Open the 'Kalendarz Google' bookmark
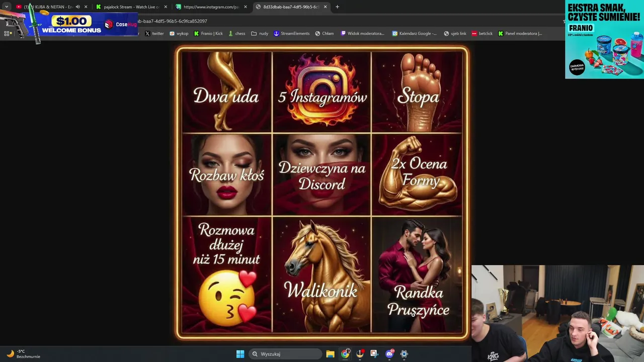Screen dimensions: 644x362 (414, 34)
